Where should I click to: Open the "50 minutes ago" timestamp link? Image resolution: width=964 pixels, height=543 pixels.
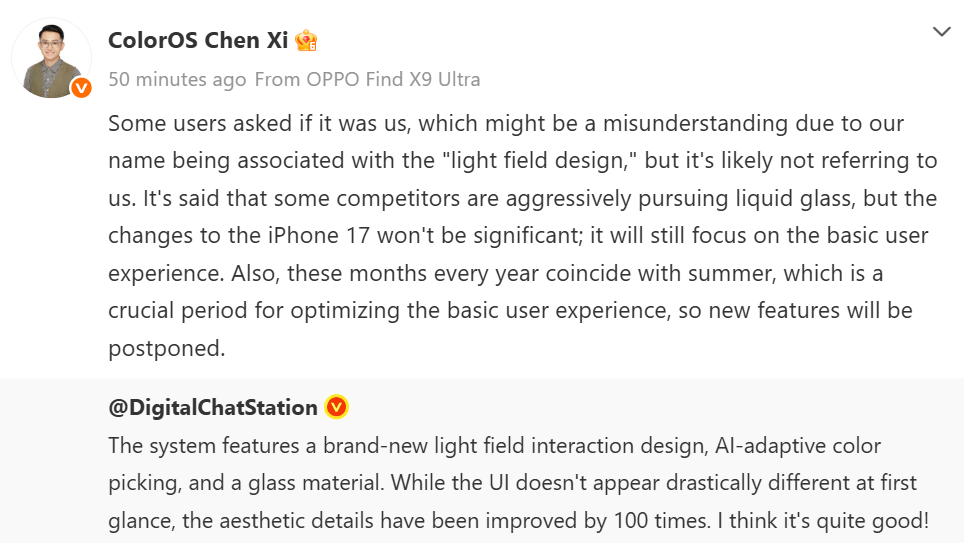[177, 79]
